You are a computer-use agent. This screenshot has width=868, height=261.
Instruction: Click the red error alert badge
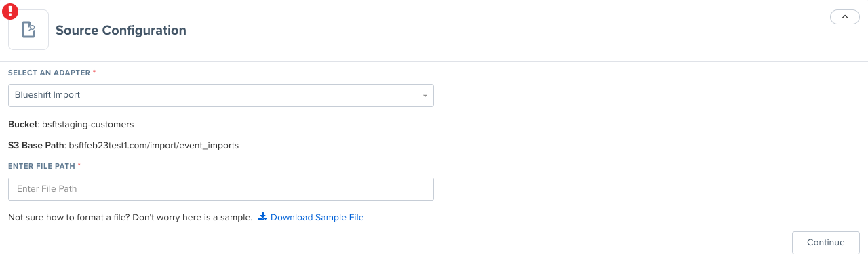[x=11, y=11]
